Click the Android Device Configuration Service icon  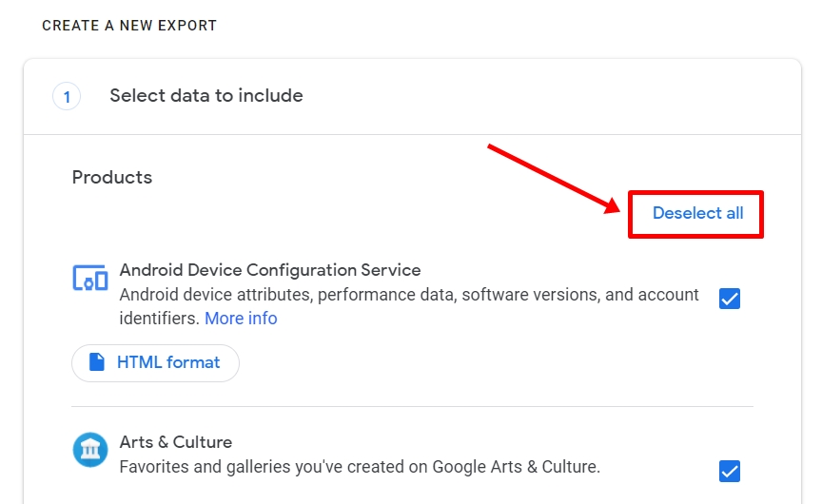tap(90, 279)
